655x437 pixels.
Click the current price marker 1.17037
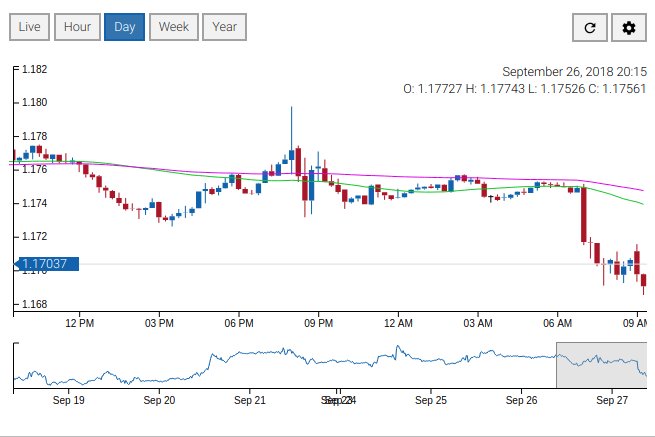[46, 264]
